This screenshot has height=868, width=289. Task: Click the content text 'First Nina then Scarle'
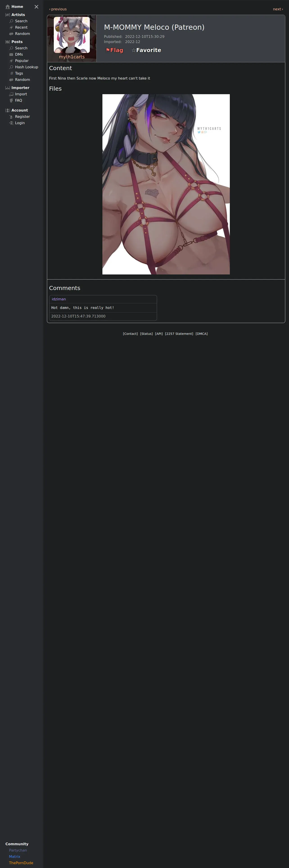pos(68,78)
